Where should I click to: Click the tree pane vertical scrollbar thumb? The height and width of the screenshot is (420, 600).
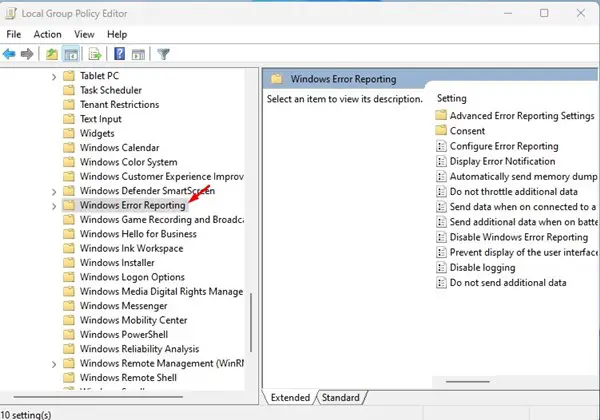click(251, 322)
